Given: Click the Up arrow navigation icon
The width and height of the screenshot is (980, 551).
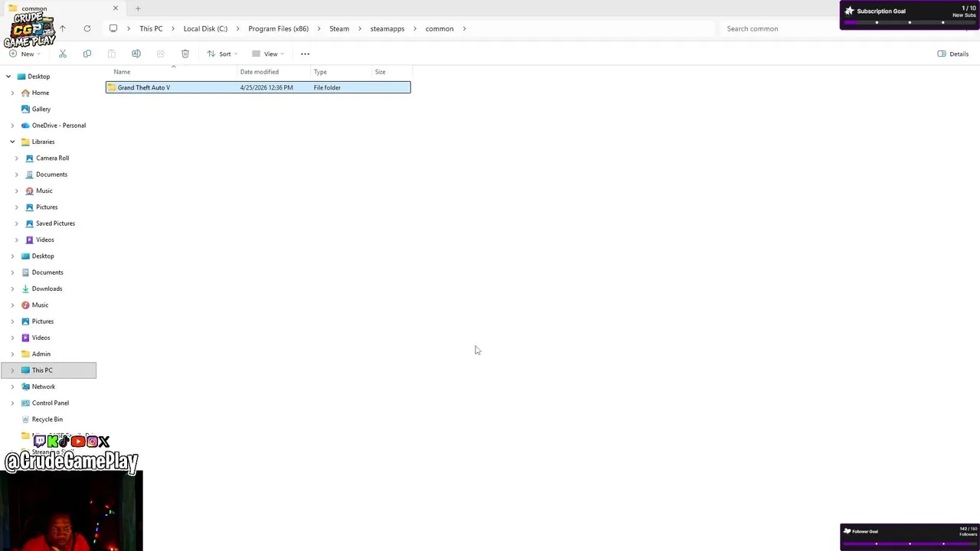Looking at the screenshot, I should pos(63,28).
